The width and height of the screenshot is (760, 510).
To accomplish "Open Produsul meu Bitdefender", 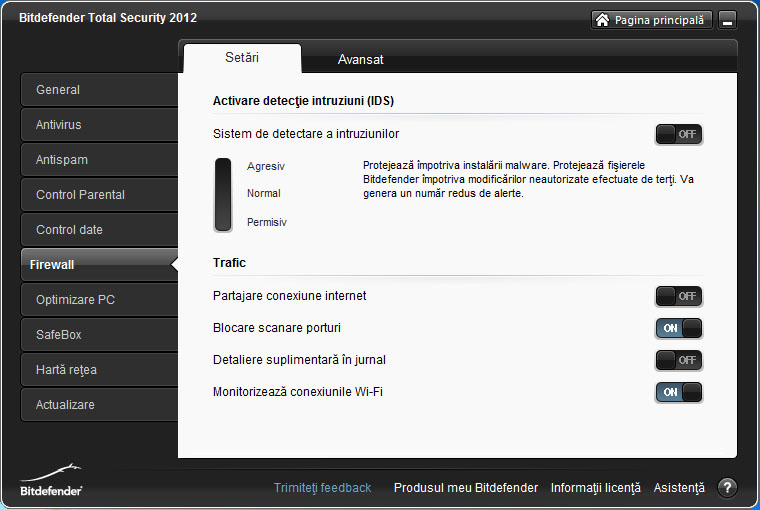I will coord(465,488).
